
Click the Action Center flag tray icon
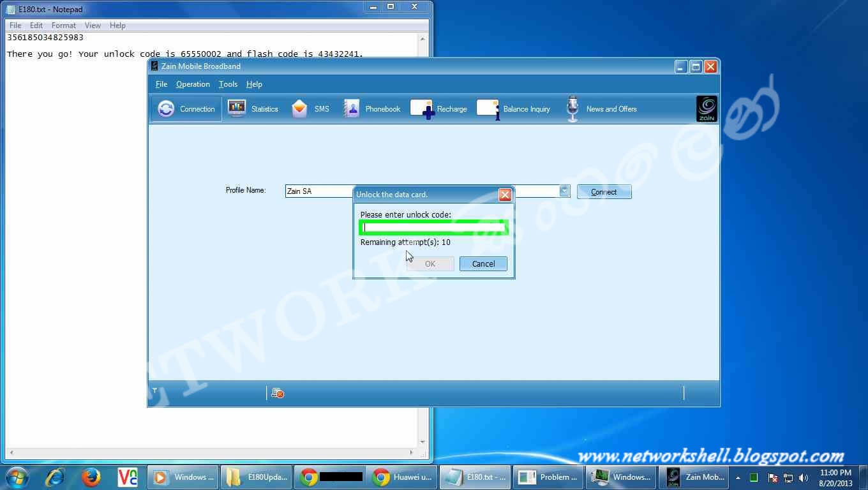point(773,477)
